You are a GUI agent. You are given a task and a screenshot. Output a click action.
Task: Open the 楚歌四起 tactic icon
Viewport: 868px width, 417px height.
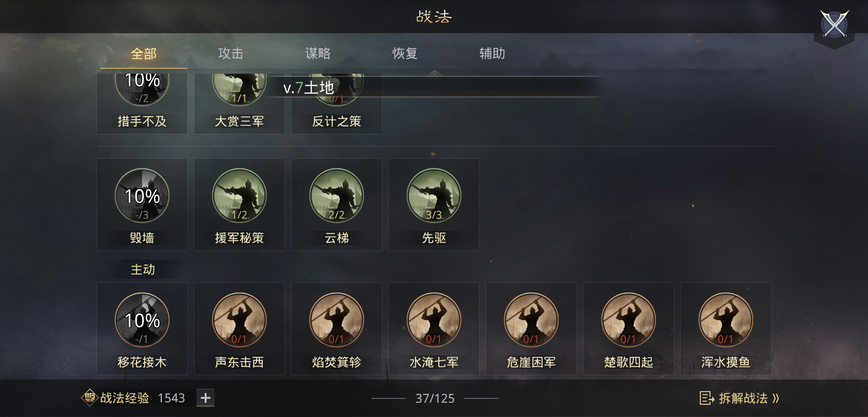click(x=629, y=320)
